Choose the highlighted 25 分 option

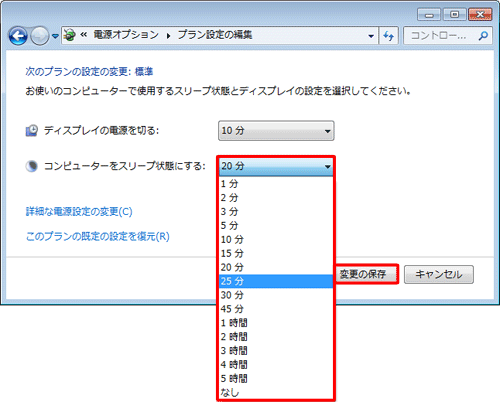pos(276,281)
